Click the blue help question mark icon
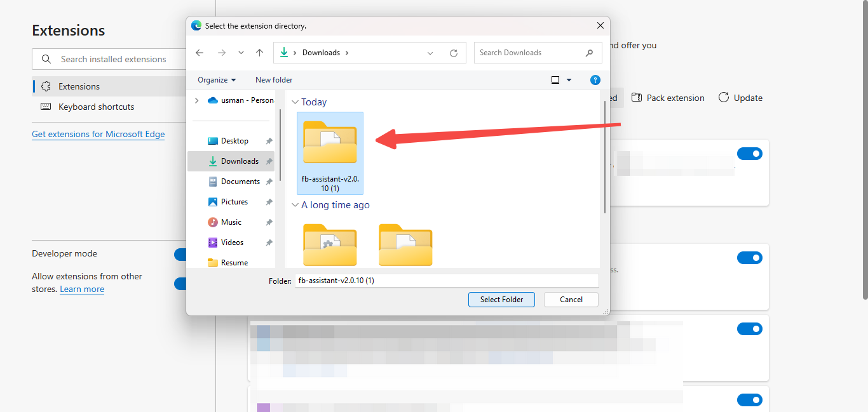868x412 pixels. coord(595,80)
